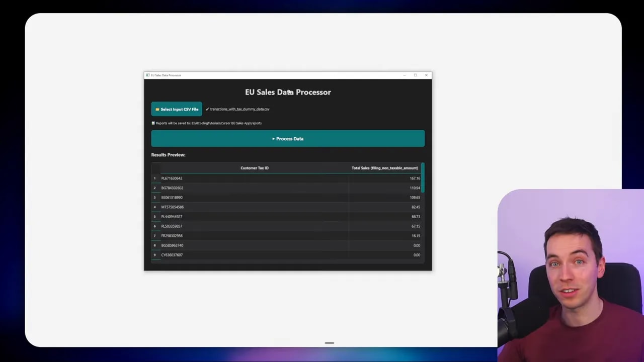
Task: Click the Customer Tax ID column header
Action: [254, 168]
